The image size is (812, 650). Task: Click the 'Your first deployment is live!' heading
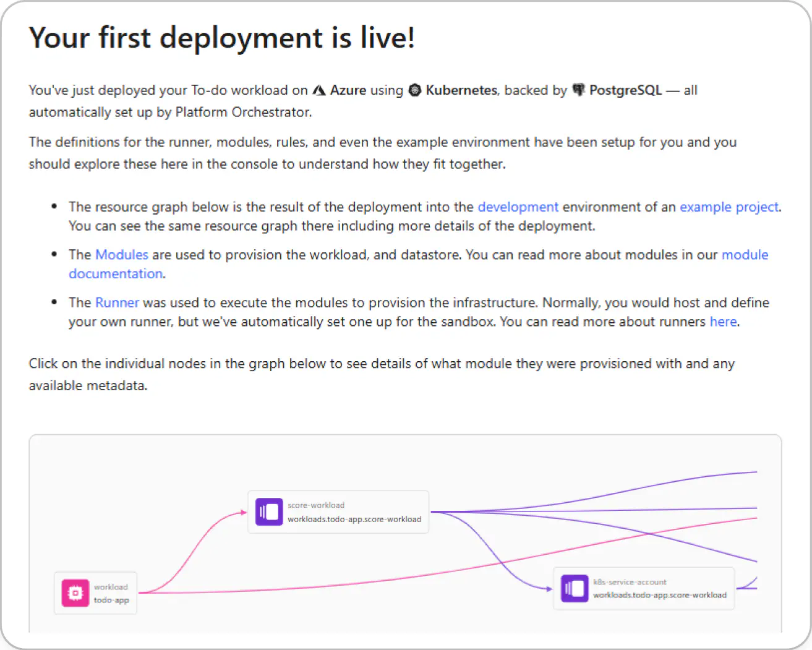coord(221,38)
